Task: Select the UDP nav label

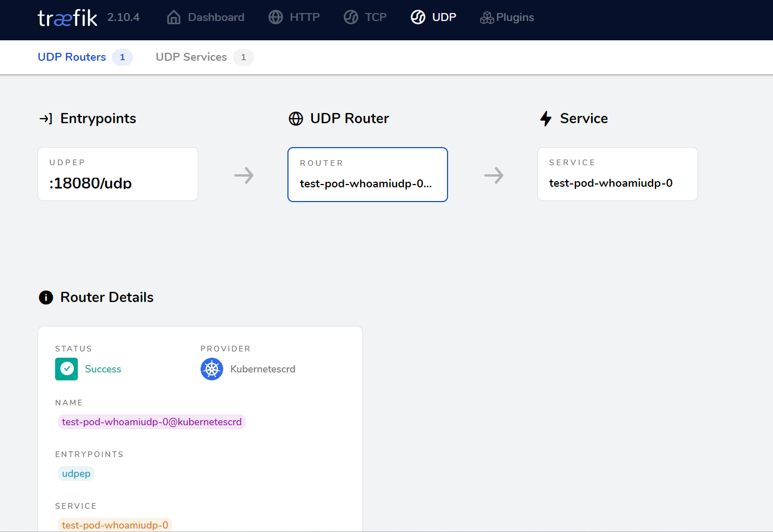Action: 444,18
